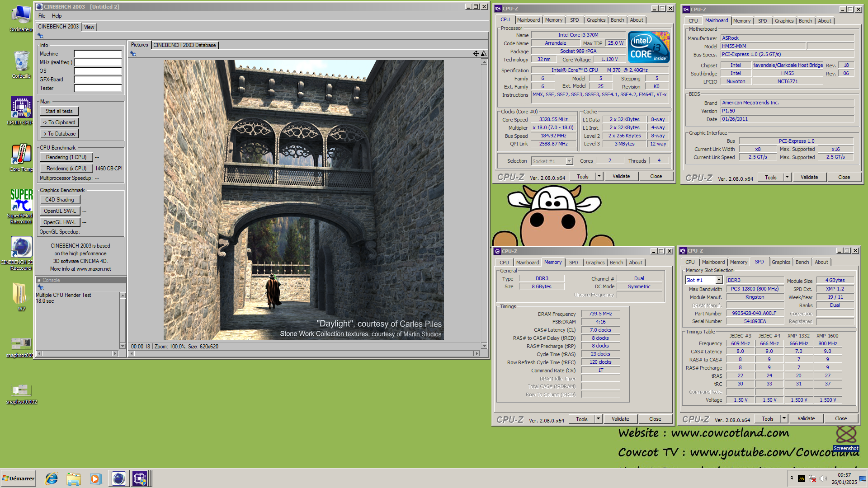Open snaphsot0001 image file on desktop
The width and height of the screenshot is (868, 488).
tap(21, 347)
